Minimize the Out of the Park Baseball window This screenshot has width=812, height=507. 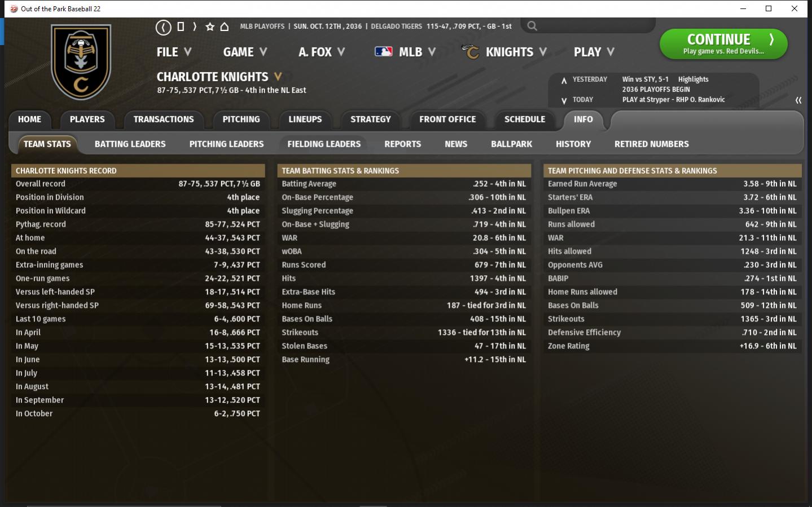coord(743,8)
